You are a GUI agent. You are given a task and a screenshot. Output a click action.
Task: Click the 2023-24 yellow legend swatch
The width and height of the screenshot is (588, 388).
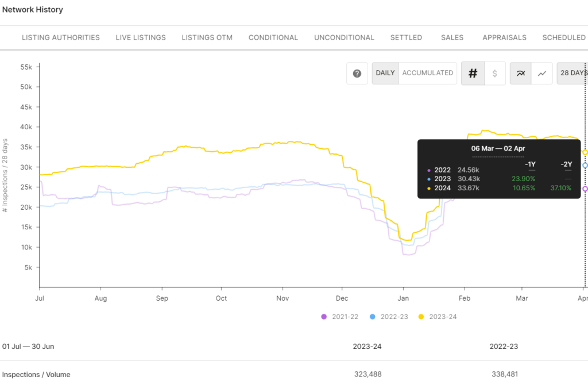(x=421, y=317)
